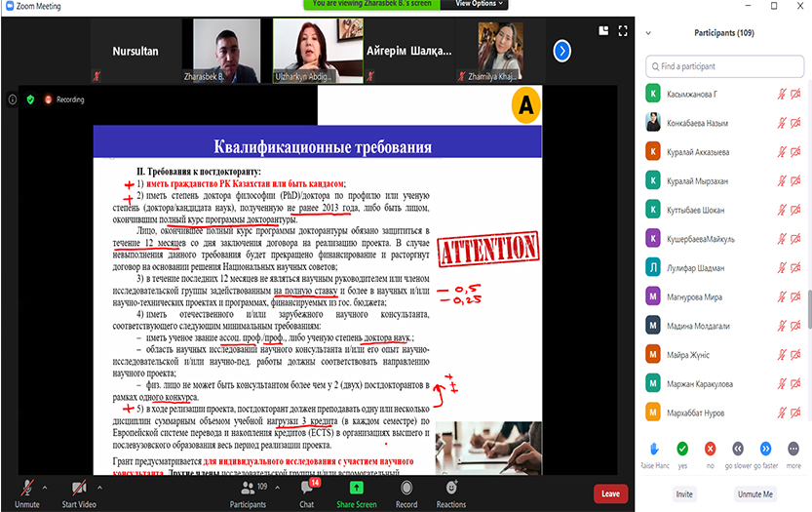Collapse the Participants panel header chevron
This screenshot has height=512, width=812.
tap(650, 32)
